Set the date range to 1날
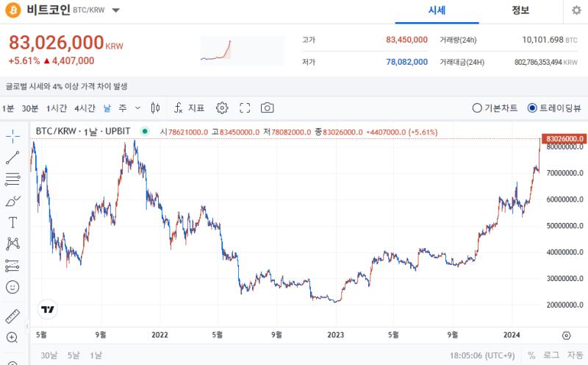Screen dimensions: 588x365 tap(96, 355)
